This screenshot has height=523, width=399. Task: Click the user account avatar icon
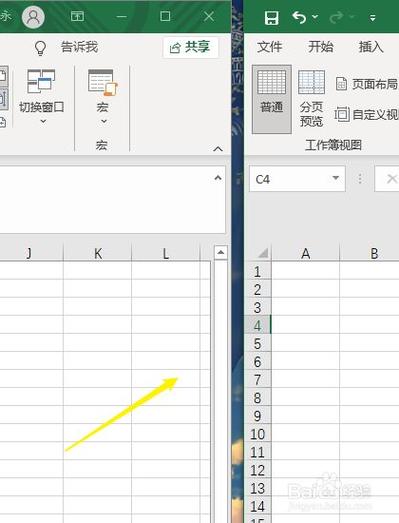(33, 17)
